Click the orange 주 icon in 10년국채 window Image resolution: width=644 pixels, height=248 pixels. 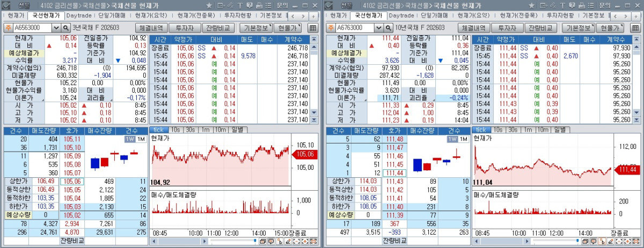[x=330, y=27]
